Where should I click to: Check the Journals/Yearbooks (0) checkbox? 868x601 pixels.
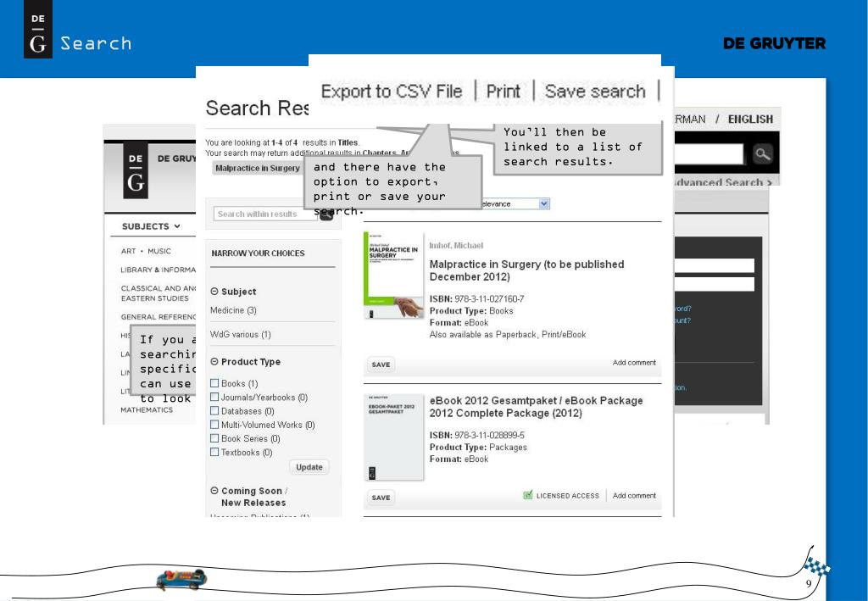[214, 397]
